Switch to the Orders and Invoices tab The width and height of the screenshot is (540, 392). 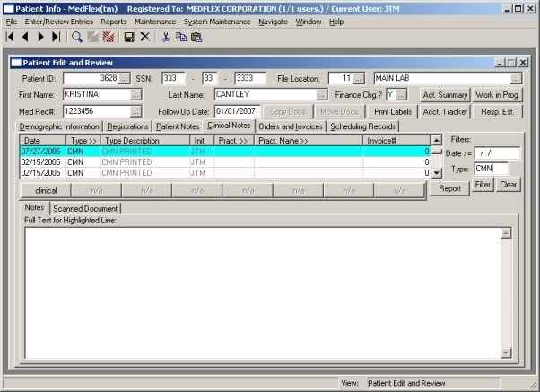[x=291, y=126]
